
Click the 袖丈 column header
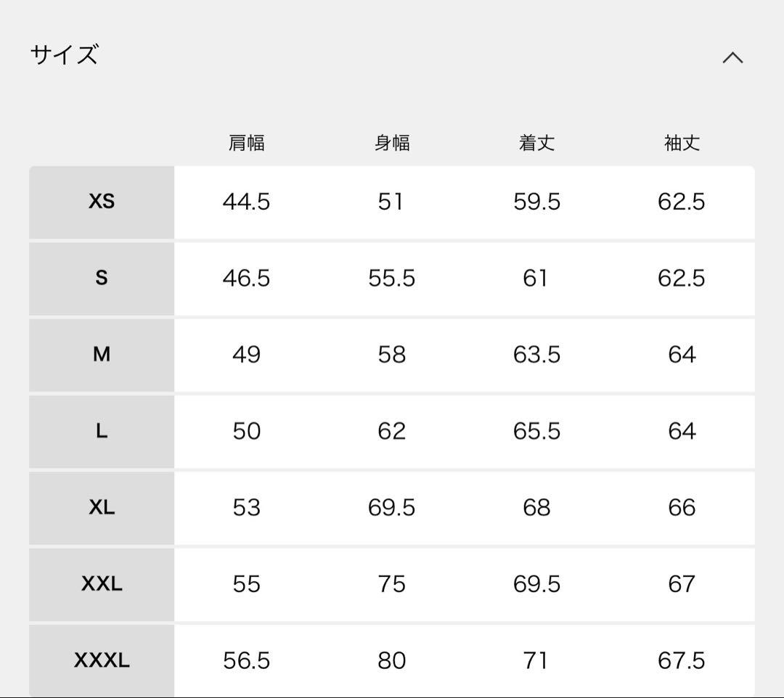682,143
